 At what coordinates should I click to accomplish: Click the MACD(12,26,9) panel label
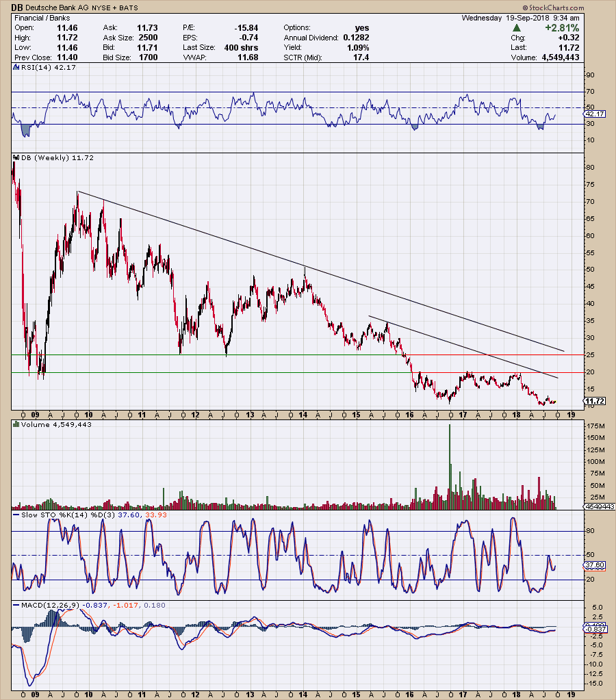50,605
